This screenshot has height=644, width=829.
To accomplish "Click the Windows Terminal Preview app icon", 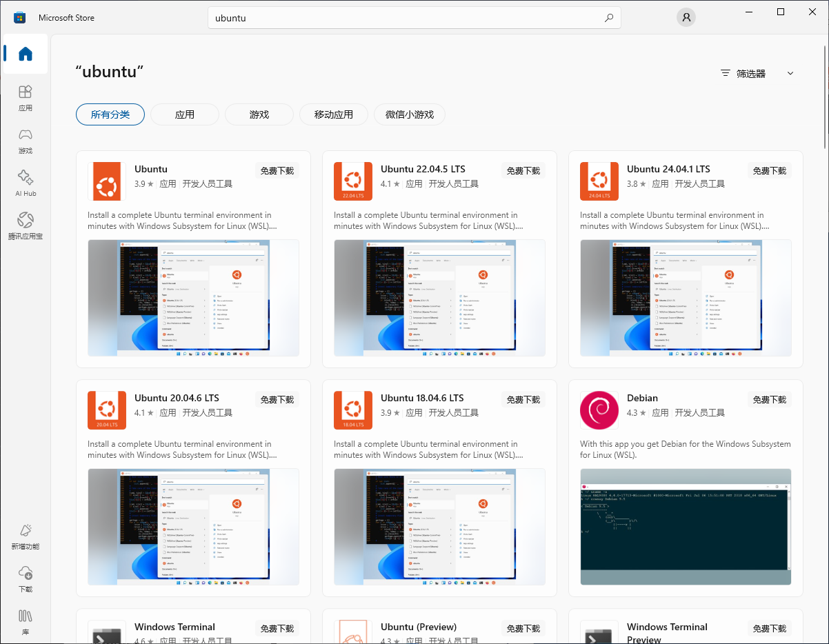I will click(599, 632).
